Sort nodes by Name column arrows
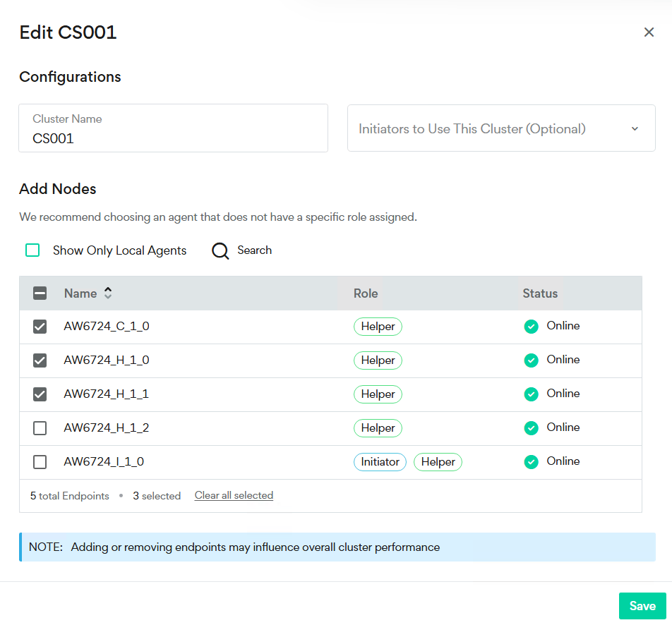Screen dimensions: 672x625 click(x=108, y=293)
